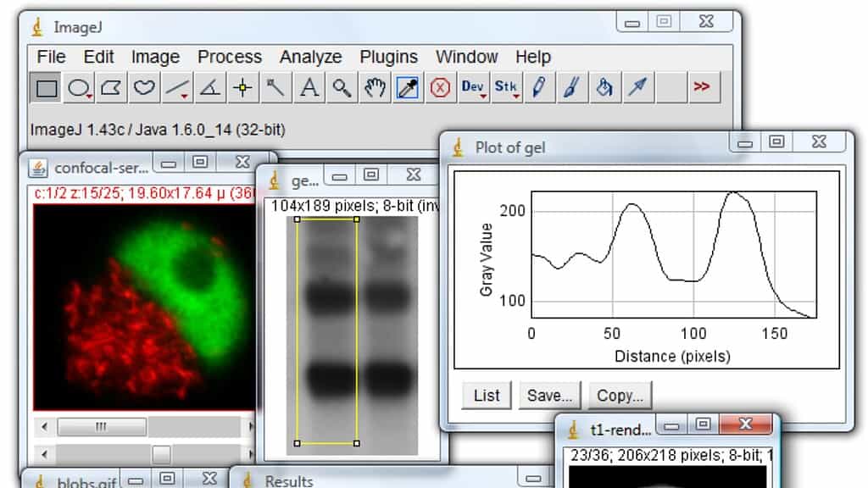Click the ImageJ status bar version text
Viewport: 868px width, 488px height.
(158, 130)
